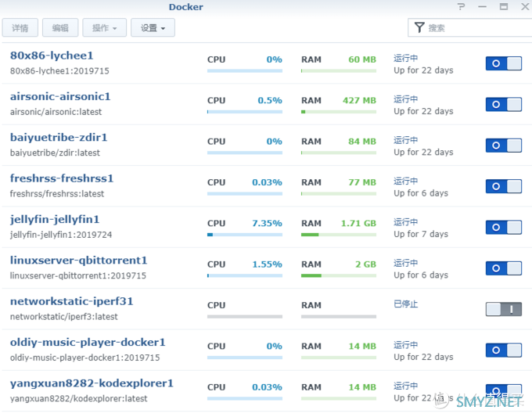Select the yangxuan8282-kodexplorer1 container name
This screenshot has width=532, height=417.
[x=92, y=383]
